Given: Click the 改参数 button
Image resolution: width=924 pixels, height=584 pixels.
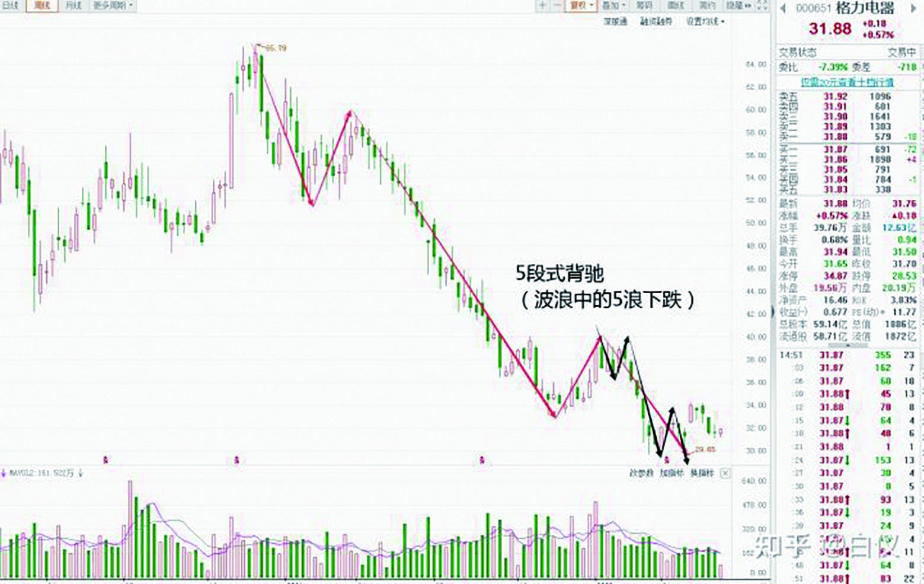Looking at the screenshot, I should 641,473.
